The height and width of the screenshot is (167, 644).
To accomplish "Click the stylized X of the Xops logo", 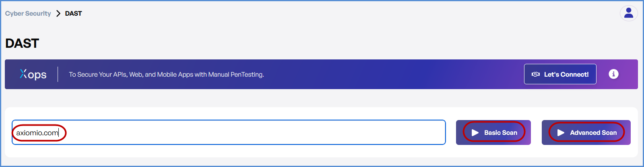I will pyautogui.click(x=23, y=73).
